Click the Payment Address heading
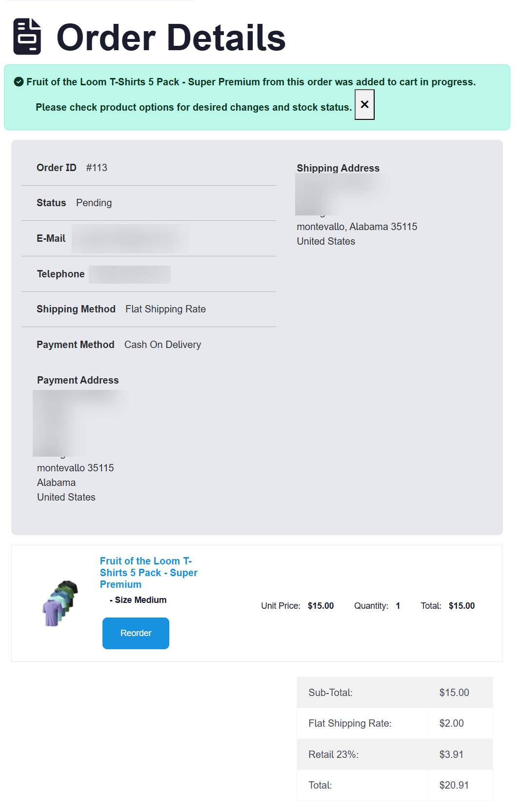The height and width of the screenshot is (812, 521). tap(78, 380)
